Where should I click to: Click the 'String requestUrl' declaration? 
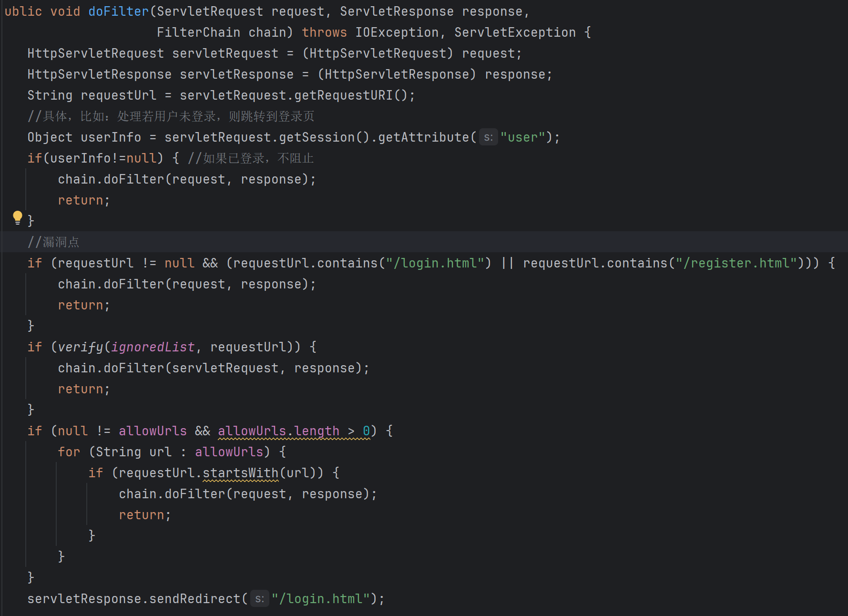pos(92,95)
